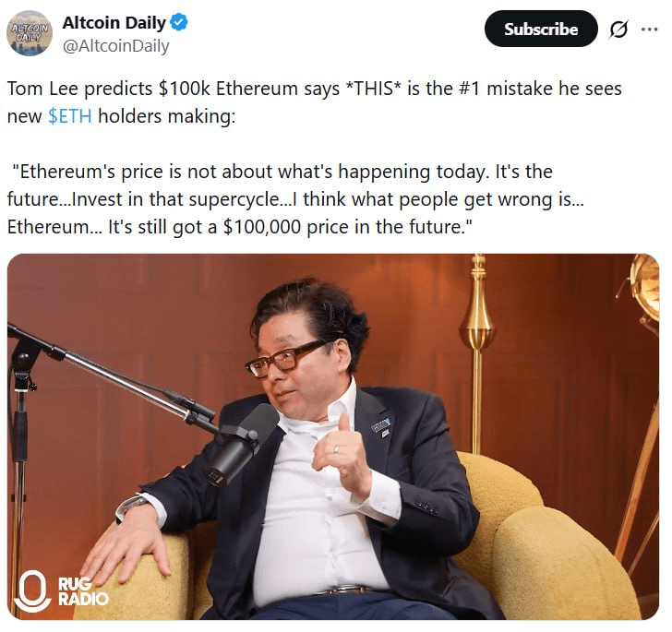Open the three-dot more options menu
This screenshot has width=672, height=632.
click(650, 30)
